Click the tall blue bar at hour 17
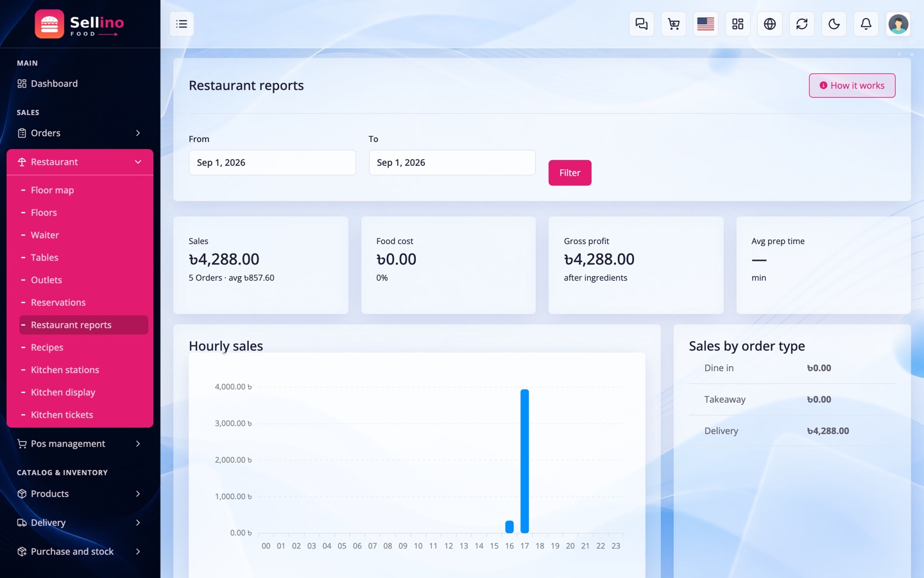 tap(525, 461)
